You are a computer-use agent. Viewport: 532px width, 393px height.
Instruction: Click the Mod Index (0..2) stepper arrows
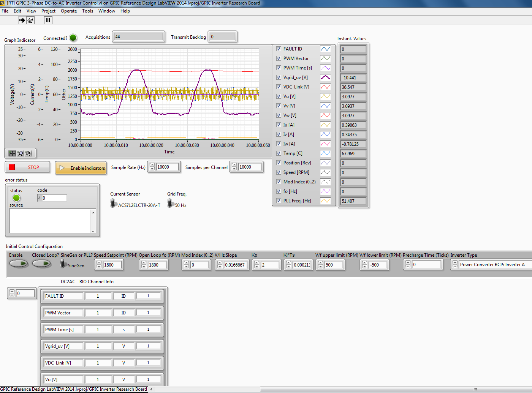click(186, 265)
